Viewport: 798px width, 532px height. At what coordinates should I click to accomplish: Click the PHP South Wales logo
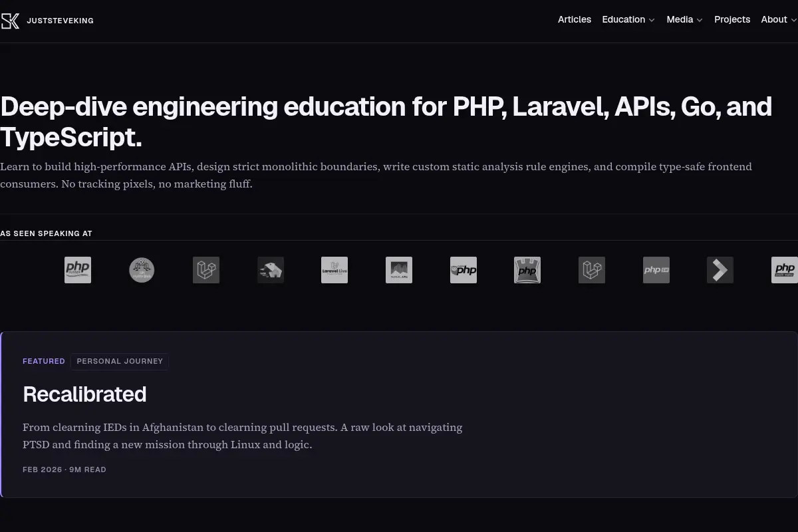pos(785,270)
